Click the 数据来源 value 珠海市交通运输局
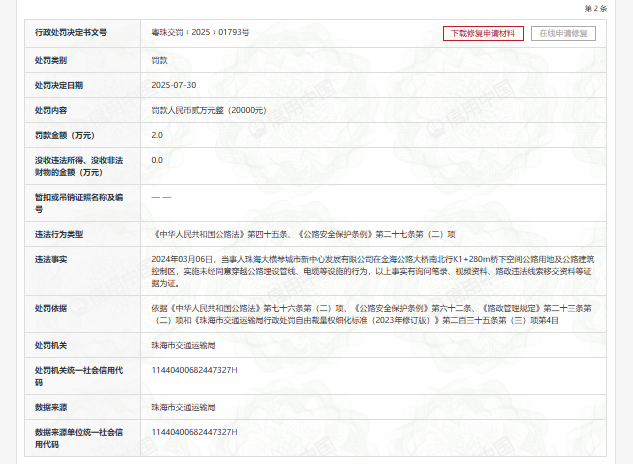This screenshot has width=633, height=464. tap(184, 408)
